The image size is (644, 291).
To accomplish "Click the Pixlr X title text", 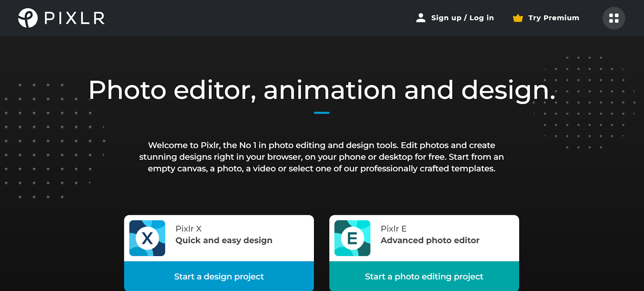I will coord(188,229).
